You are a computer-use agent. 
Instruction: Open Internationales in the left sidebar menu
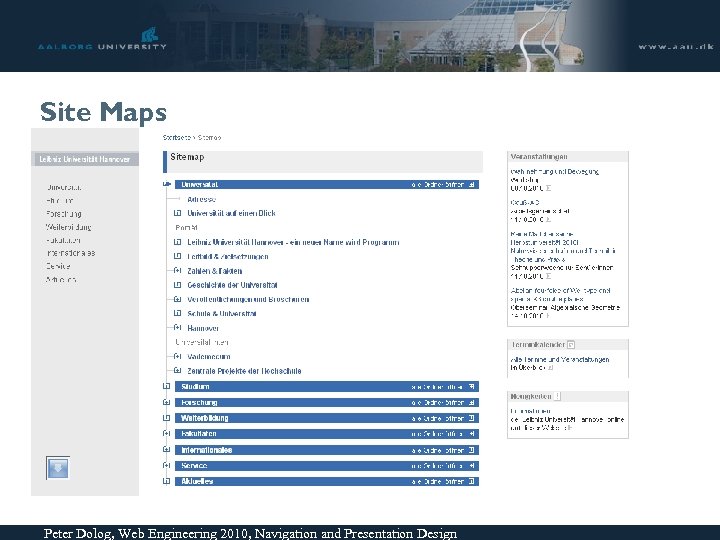tap(71, 253)
